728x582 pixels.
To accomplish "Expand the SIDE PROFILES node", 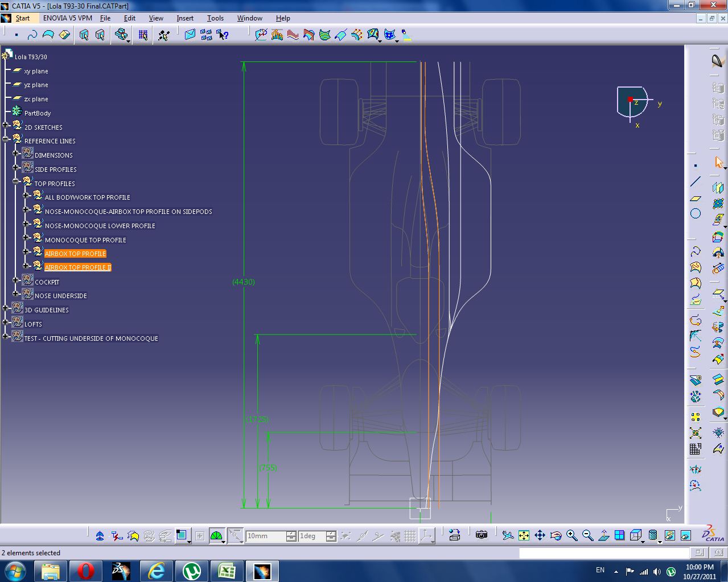I will click(16, 167).
